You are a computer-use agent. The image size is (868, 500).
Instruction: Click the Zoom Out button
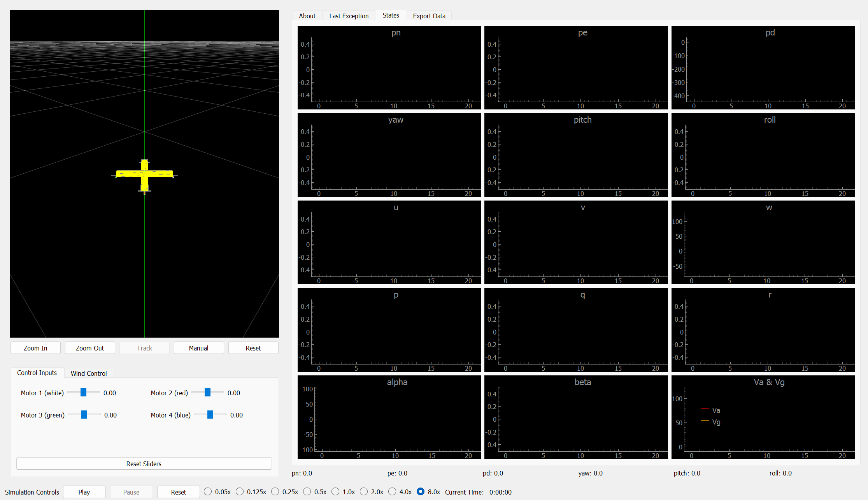click(x=90, y=348)
